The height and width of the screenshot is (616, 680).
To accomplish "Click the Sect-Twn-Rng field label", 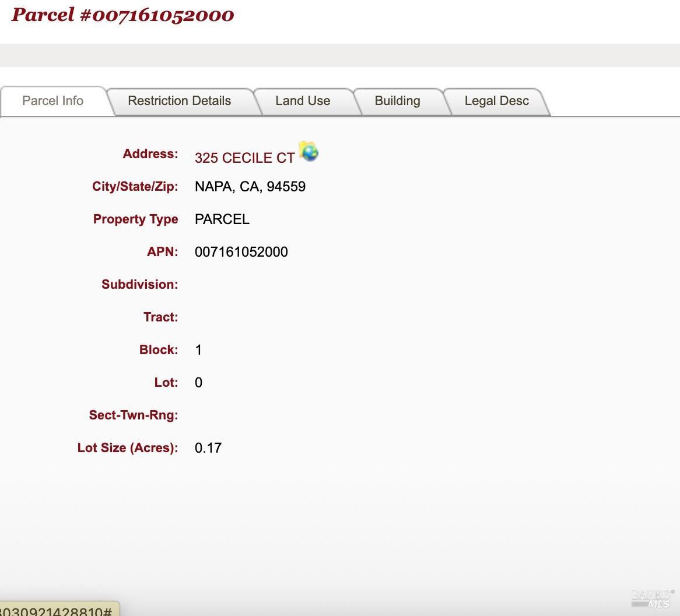I will pyautogui.click(x=134, y=415).
